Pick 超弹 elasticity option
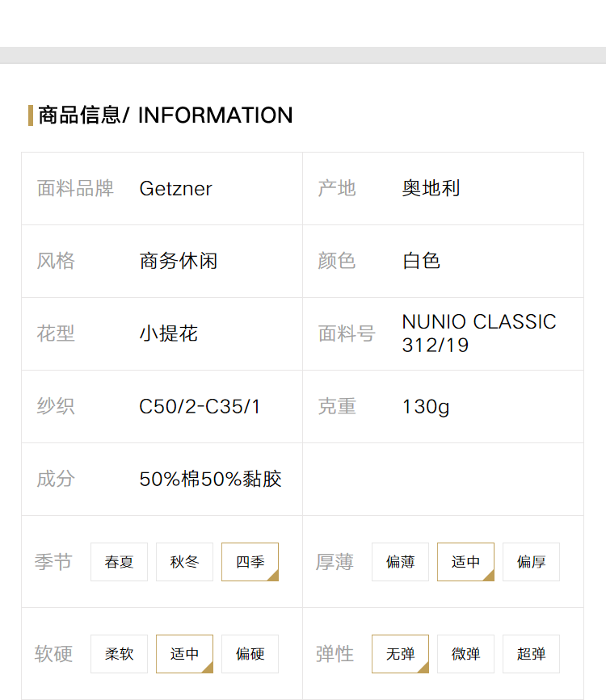This screenshot has width=606, height=700. tap(531, 653)
